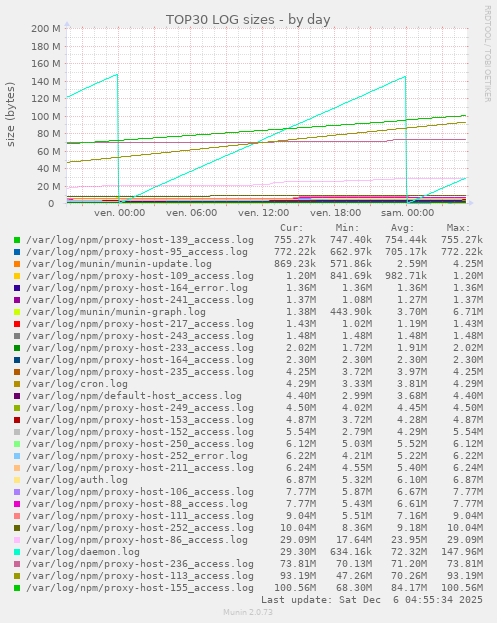The width and height of the screenshot is (497, 623).
Task: Select /var/log/munin/munin-graph.log legend label
Action: point(116,312)
